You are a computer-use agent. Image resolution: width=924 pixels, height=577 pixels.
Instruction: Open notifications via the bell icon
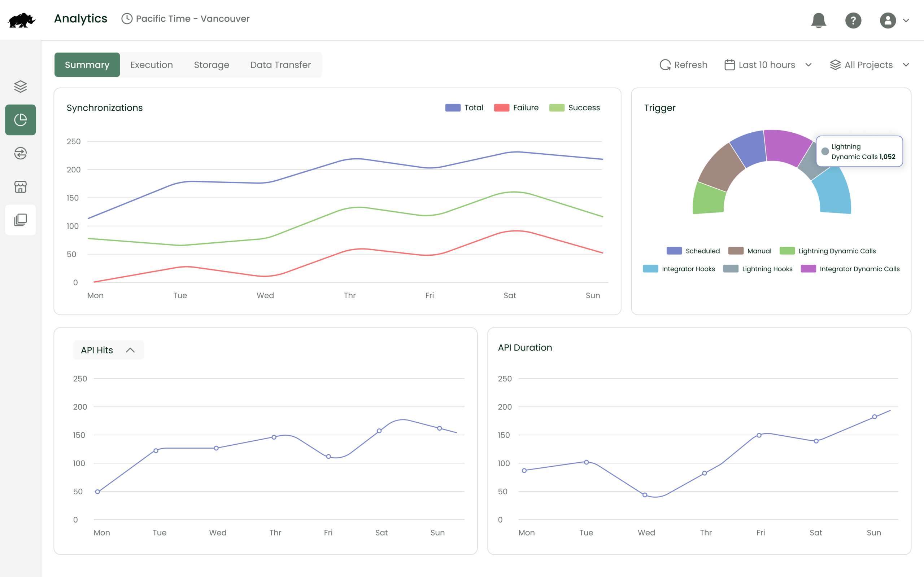point(818,20)
